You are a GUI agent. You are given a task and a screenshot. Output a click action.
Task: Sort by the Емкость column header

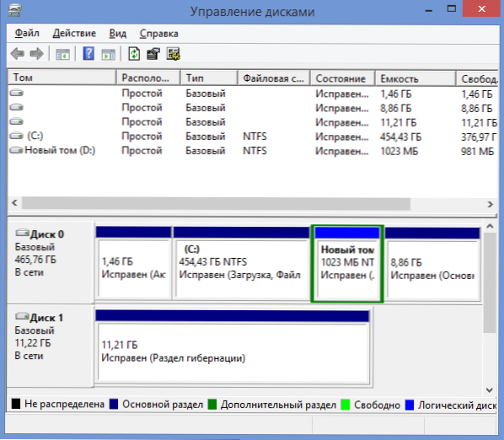416,78
